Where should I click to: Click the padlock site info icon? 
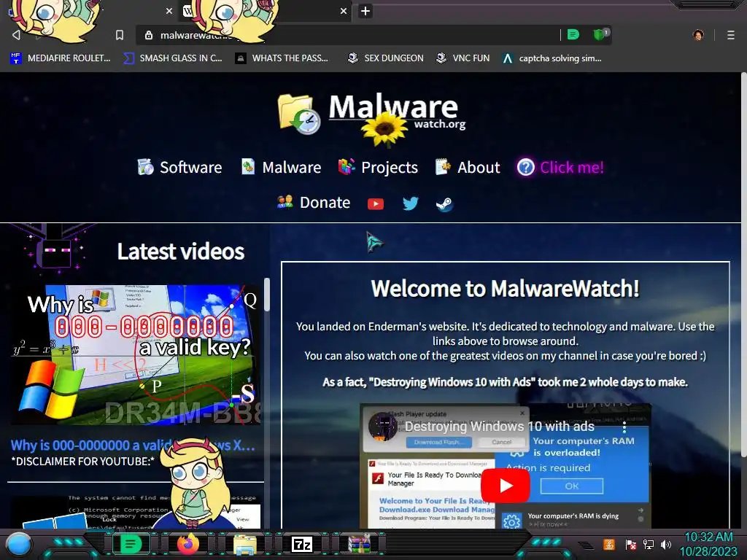[x=149, y=35]
